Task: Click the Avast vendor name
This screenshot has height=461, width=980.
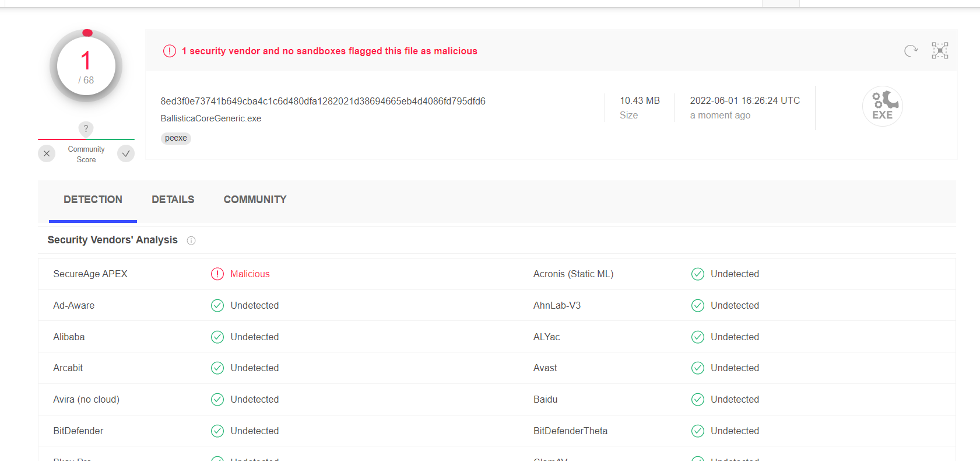Action: [x=545, y=368]
